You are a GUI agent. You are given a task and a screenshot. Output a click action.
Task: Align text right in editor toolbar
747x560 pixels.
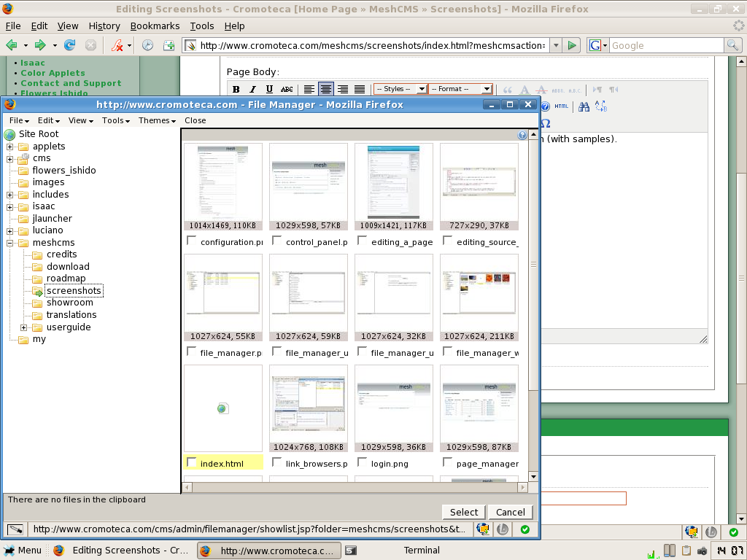[343, 89]
